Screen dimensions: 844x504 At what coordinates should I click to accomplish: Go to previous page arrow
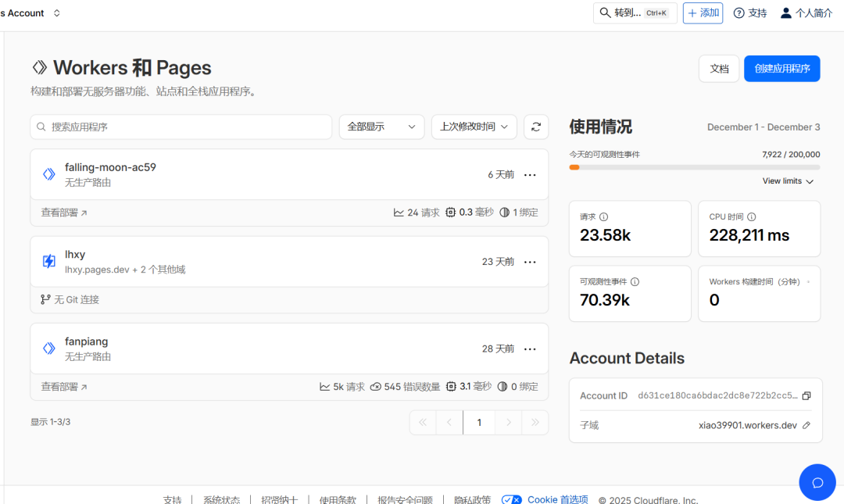click(449, 423)
